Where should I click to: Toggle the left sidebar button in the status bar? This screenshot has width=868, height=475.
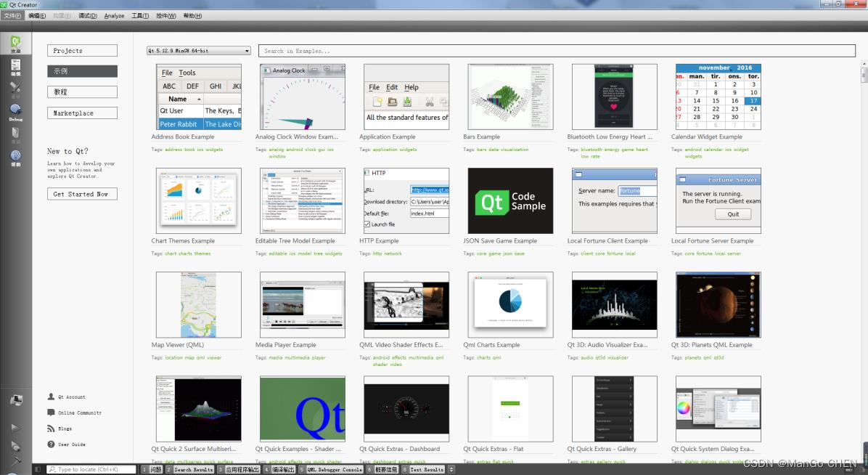[38, 469]
